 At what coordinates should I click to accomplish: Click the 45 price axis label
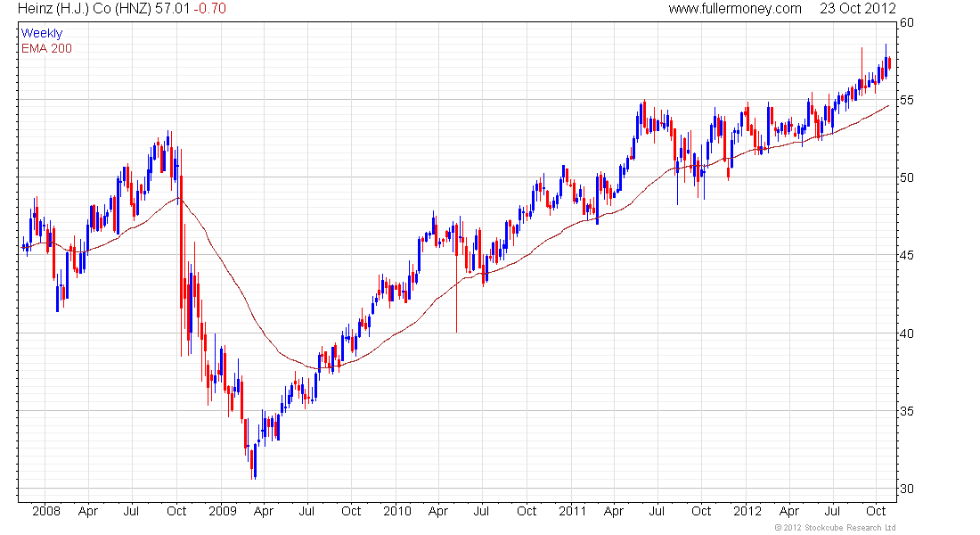click(x=906, y=255)
